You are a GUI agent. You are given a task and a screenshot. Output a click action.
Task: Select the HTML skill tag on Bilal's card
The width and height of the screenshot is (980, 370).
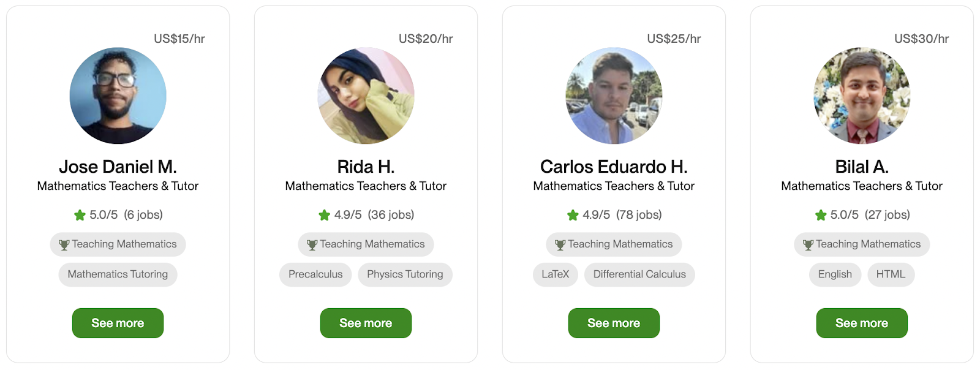click(x=891, y=274)
